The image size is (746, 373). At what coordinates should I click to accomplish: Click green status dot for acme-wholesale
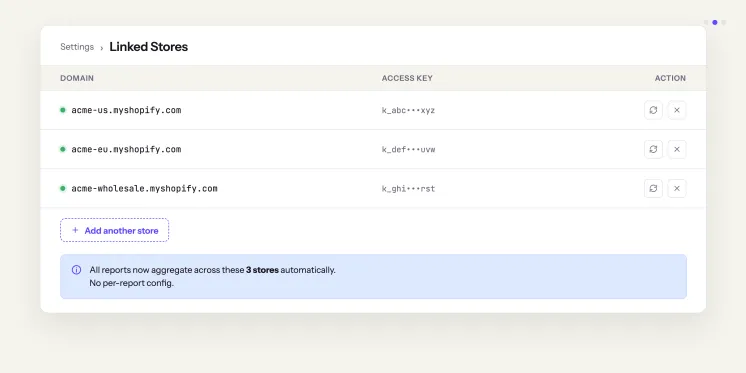click(x=62, y=188)
